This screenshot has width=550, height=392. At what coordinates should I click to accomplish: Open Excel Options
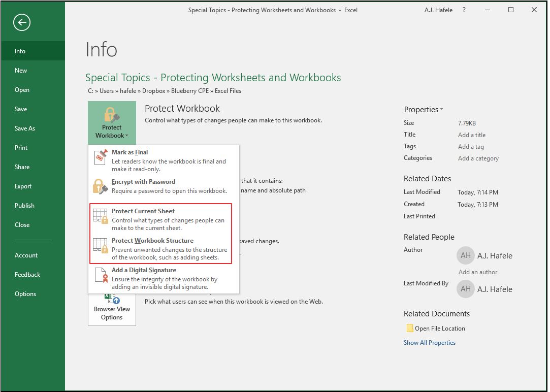tap(33, 294)
